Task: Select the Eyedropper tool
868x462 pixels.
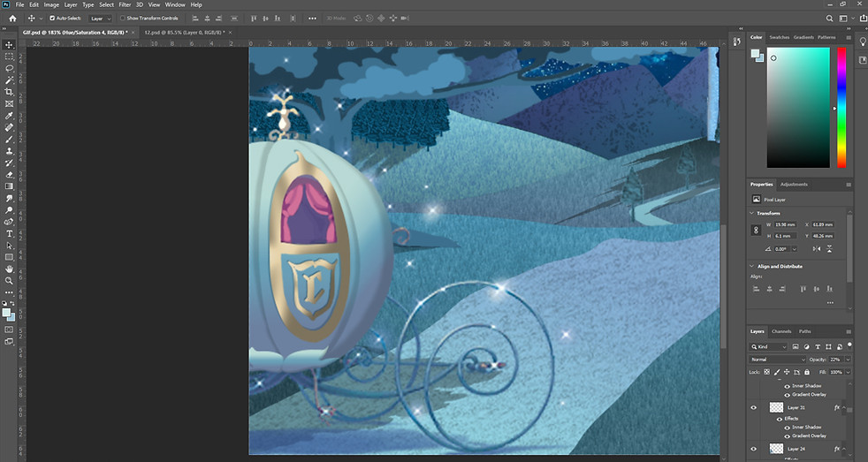Action: (9, 116)
